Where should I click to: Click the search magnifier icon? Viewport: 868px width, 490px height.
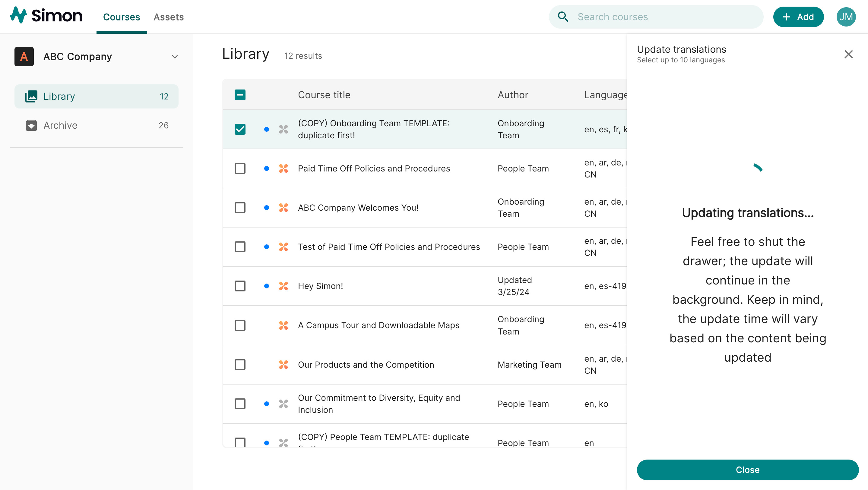pyautogui.click(x=563, y=17)
